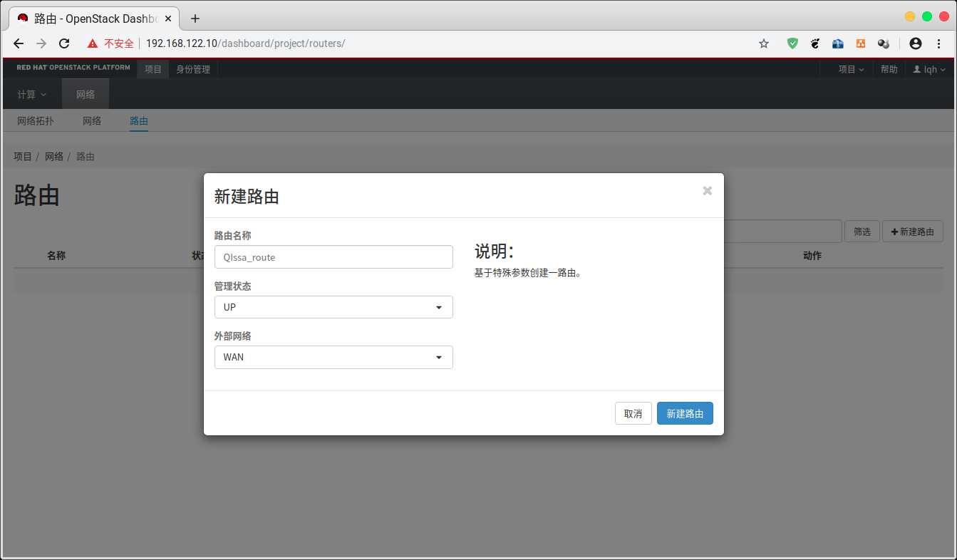Click the yellow minimize window button
Screen dimensions: 957x560
pyautogui.click(x=910, y=16)
